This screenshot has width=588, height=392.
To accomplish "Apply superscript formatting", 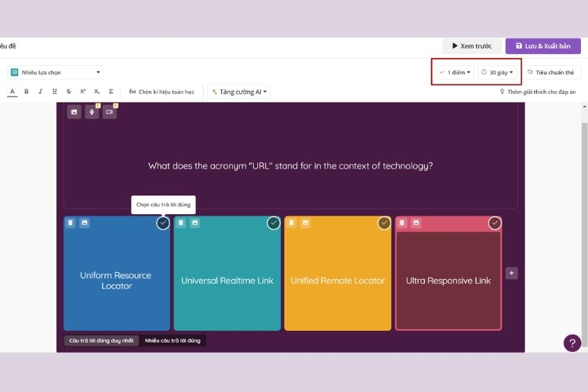I will pyautogui.click(x=83, y=92).
